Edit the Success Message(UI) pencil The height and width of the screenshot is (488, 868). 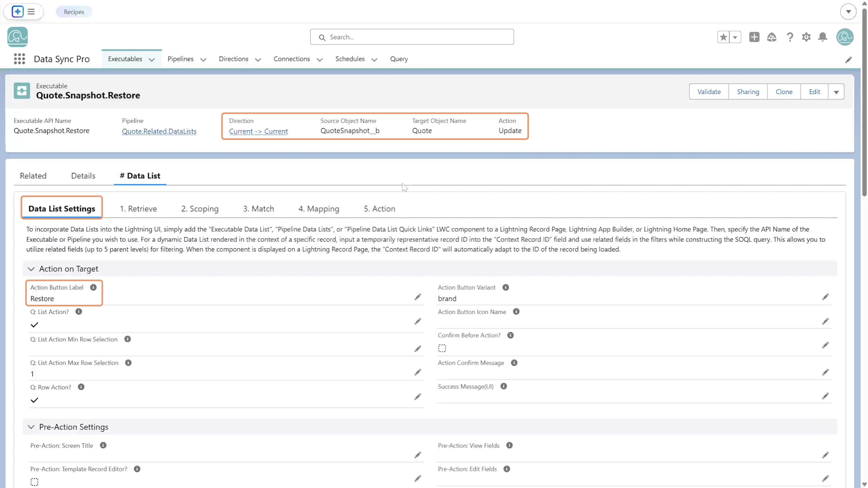[x=825, y=396]
